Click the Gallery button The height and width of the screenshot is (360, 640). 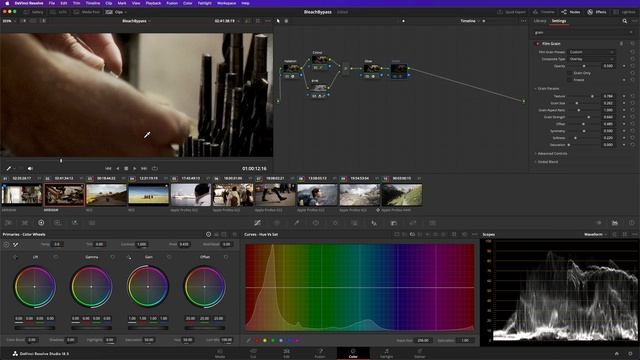33,12
